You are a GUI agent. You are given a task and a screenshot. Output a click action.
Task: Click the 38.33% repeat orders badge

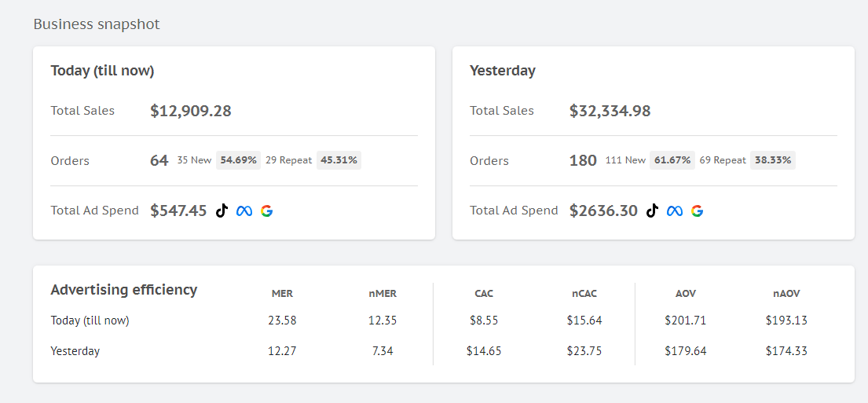(x=773, y=160)
